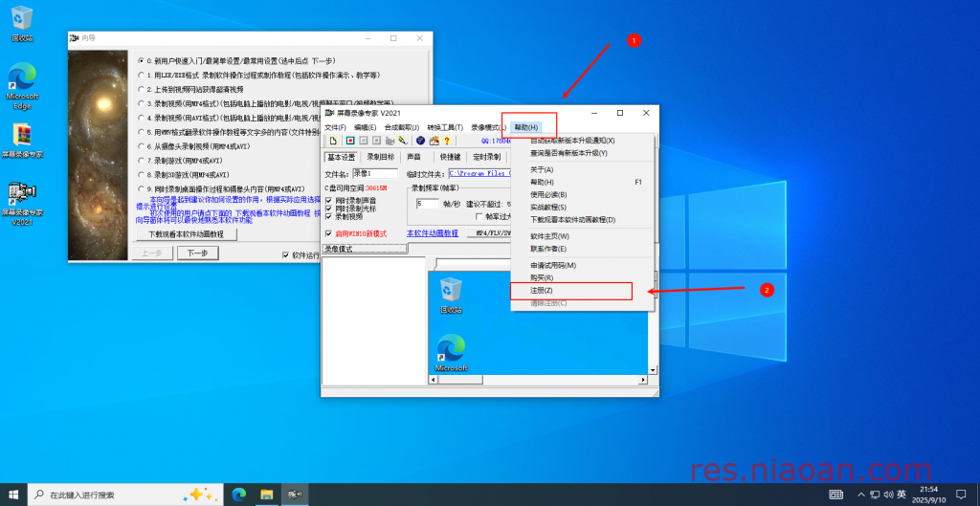Choose 使用必读(B) menu entry
The image size is (980, 506).
click(x=583, y=195)
